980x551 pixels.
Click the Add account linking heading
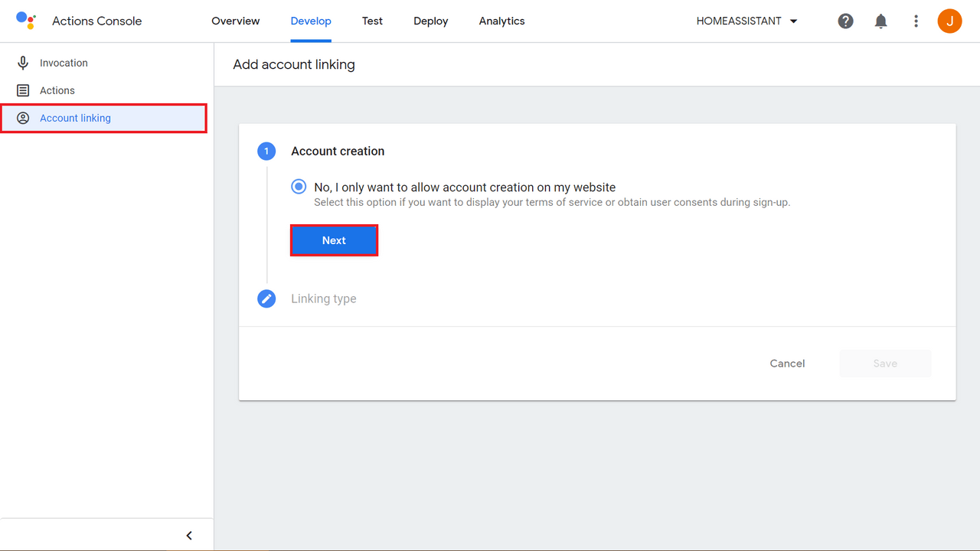294,64
